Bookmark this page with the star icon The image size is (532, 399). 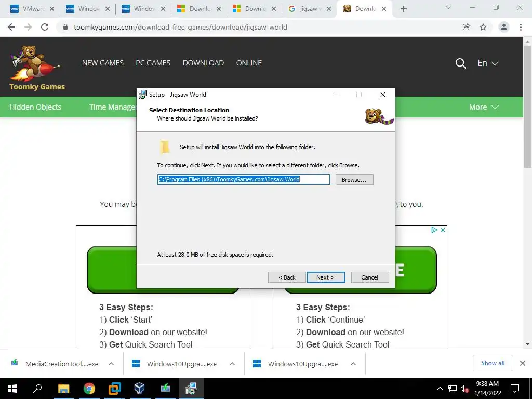[483, 27]
